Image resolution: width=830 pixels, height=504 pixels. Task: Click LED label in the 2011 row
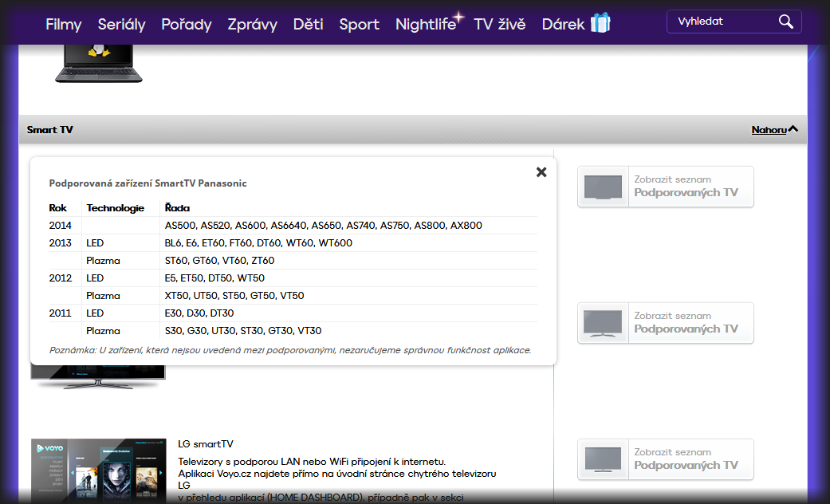pyautogui.click(x=95, y=313)
